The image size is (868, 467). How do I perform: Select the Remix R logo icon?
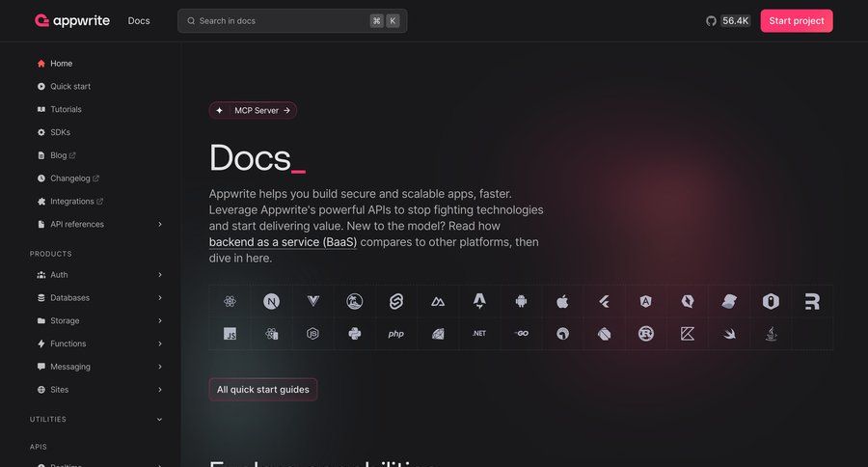click(812, 301)
